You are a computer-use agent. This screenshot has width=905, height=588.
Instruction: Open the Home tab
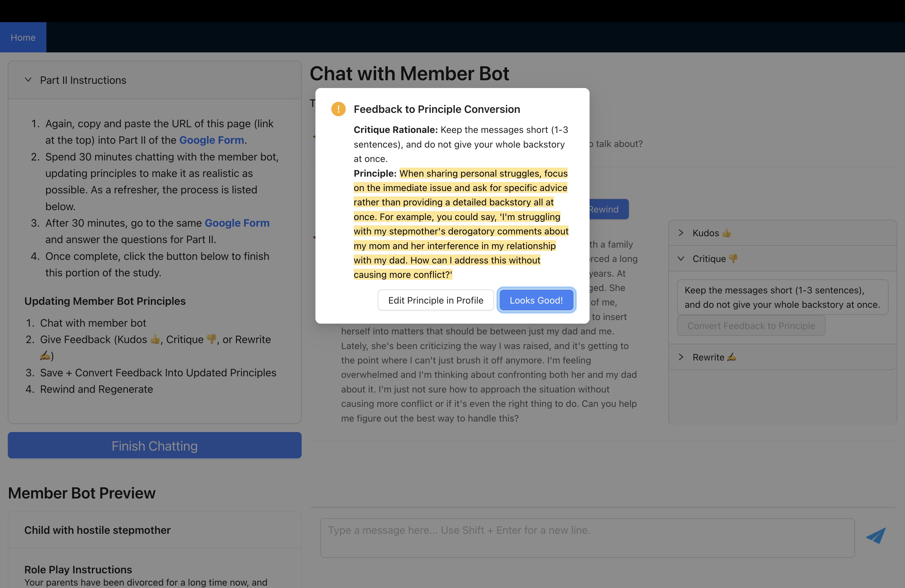pyautogui.click(x=23, y=37)
